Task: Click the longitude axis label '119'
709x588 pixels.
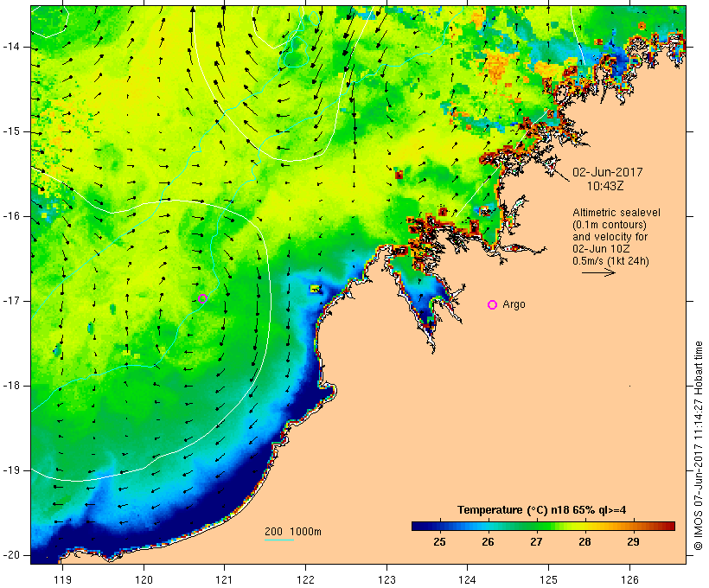Action: (x=62, y=579)
